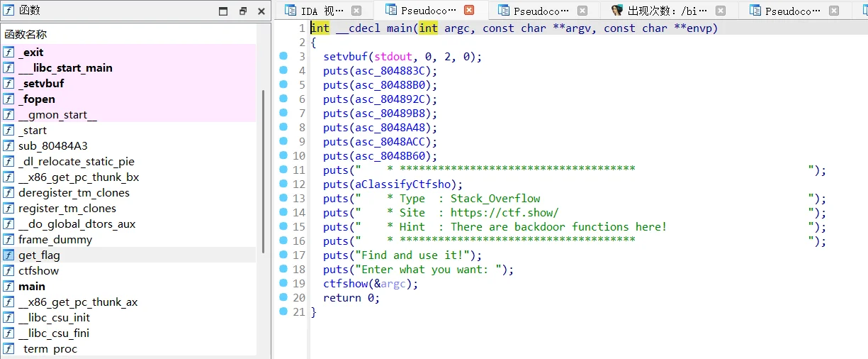This screenshot has height=359, width=868.
Task: Close the active Pseudocode tab
Action: [469, 11]
